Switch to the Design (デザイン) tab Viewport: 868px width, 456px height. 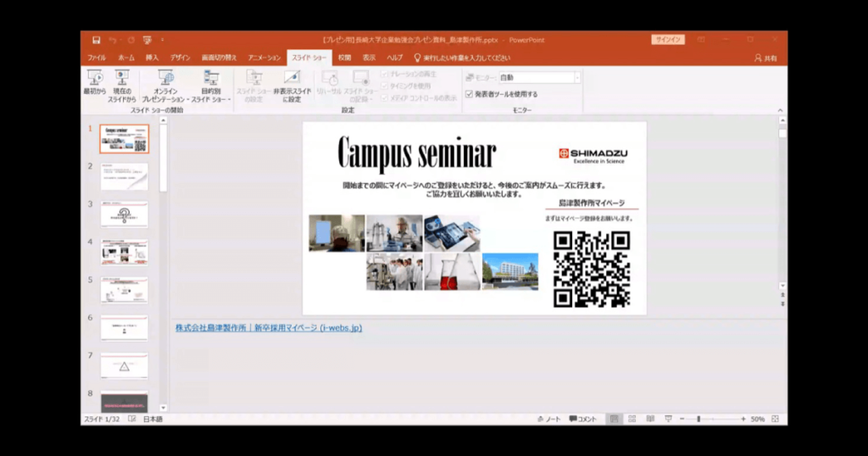tap(180, 58)
